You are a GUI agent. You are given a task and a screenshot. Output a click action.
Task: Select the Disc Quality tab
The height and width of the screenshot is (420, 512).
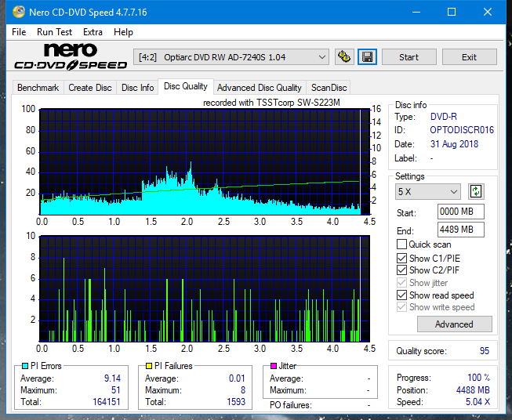[x=186, y=86]
